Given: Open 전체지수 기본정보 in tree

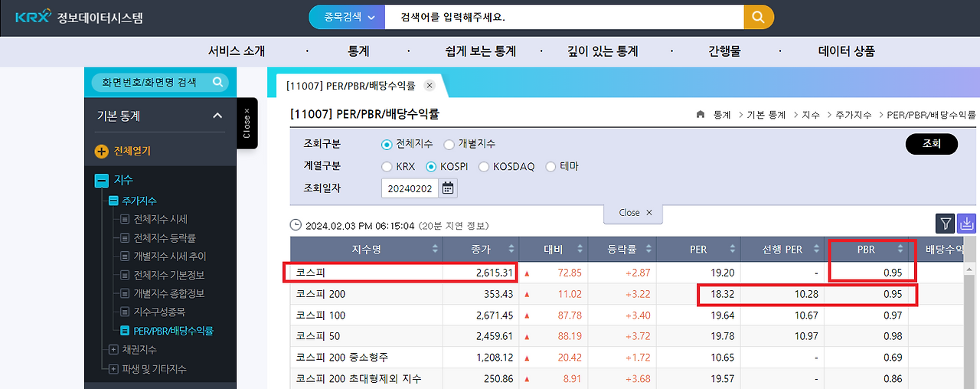Looking at the screenshot, I should tap(168, 275).
